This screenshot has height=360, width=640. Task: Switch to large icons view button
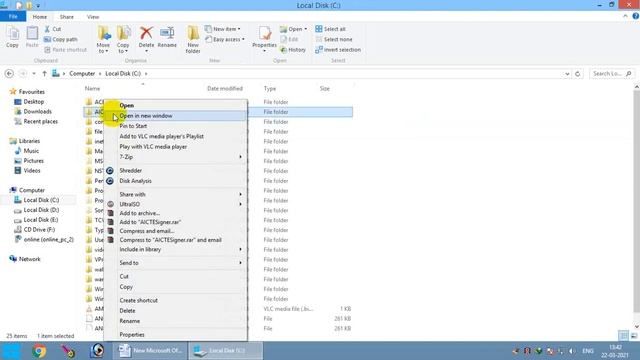coord(634,336)
